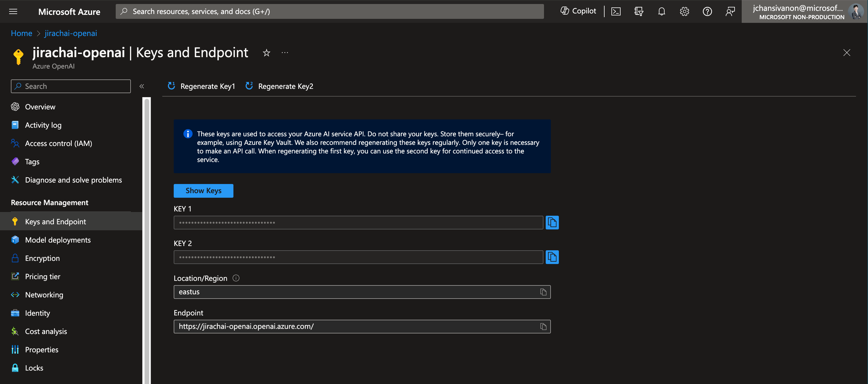Image resolution: width=868 pixels, height=384 pixels.
Task: Collapse the sidebar menu chevron
Action: pyautogui.click(x=141, y=86)
